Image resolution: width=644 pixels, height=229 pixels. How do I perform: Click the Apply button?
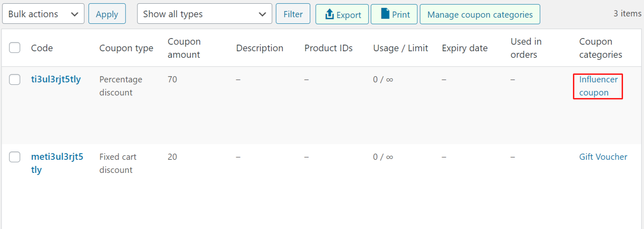pyautogui.click(x=107, y=14)
